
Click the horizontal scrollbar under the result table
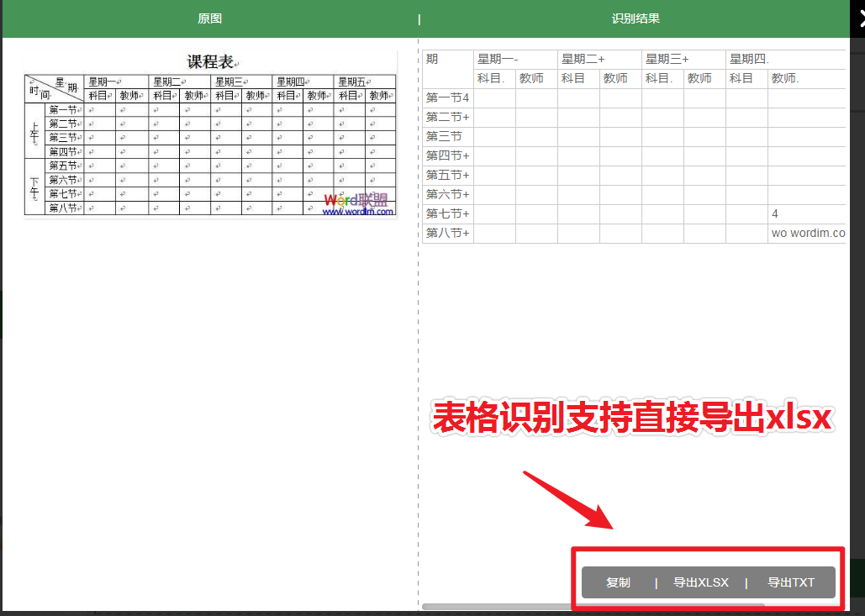tap(593, 607)
